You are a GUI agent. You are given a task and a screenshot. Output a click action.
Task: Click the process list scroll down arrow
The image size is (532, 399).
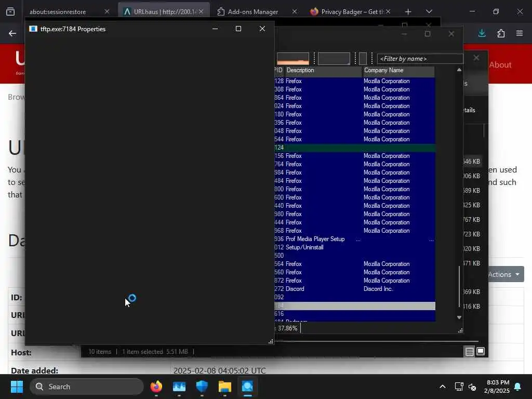(x=459, y=317)
